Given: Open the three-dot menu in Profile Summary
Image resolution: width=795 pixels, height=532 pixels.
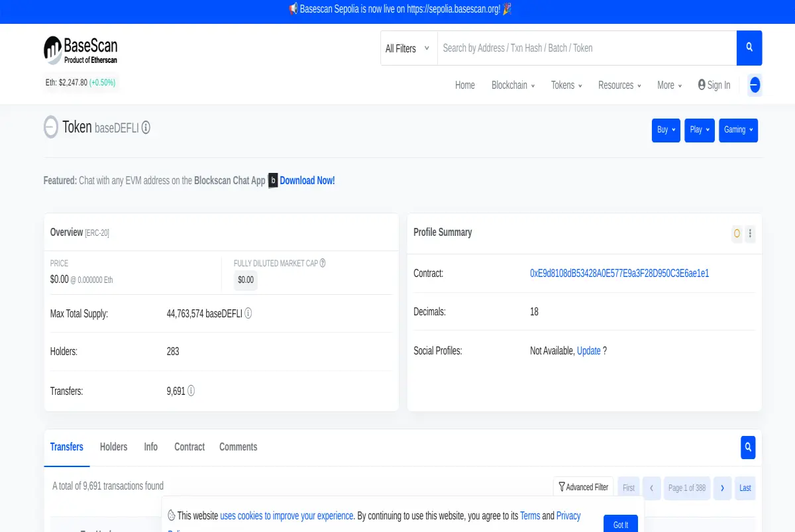Looking at the screenshot, I should (750, 233).
